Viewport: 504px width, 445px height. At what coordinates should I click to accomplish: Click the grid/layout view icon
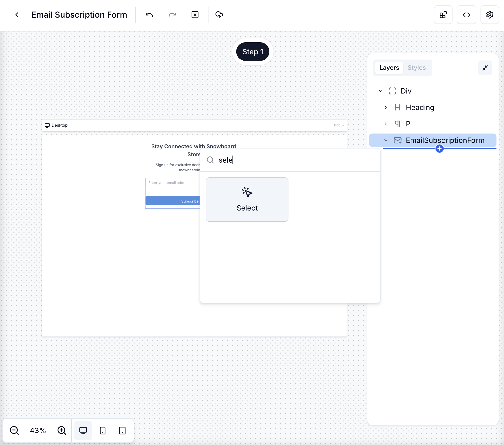[x=443, y=15]
